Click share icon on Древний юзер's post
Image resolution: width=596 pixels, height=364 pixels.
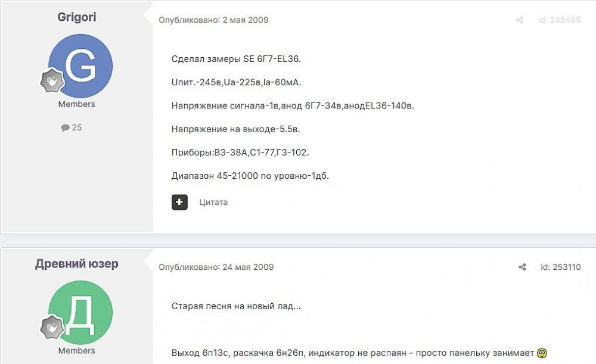(x=522, y=267)
